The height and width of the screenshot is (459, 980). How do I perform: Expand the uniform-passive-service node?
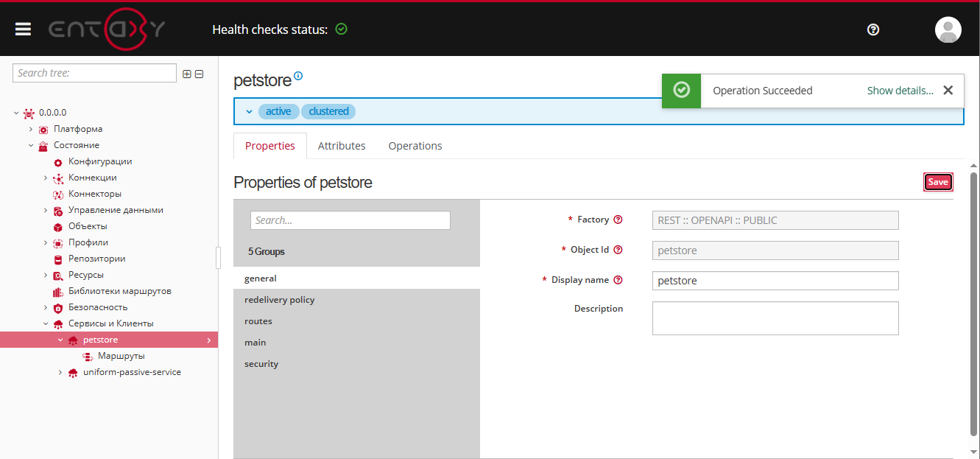point(60,372)
